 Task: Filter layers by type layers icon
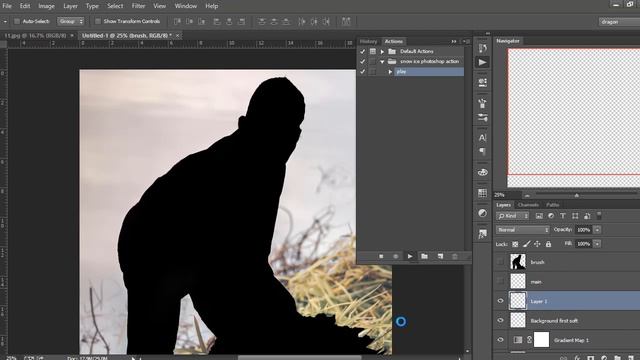(x=563, y=216)
